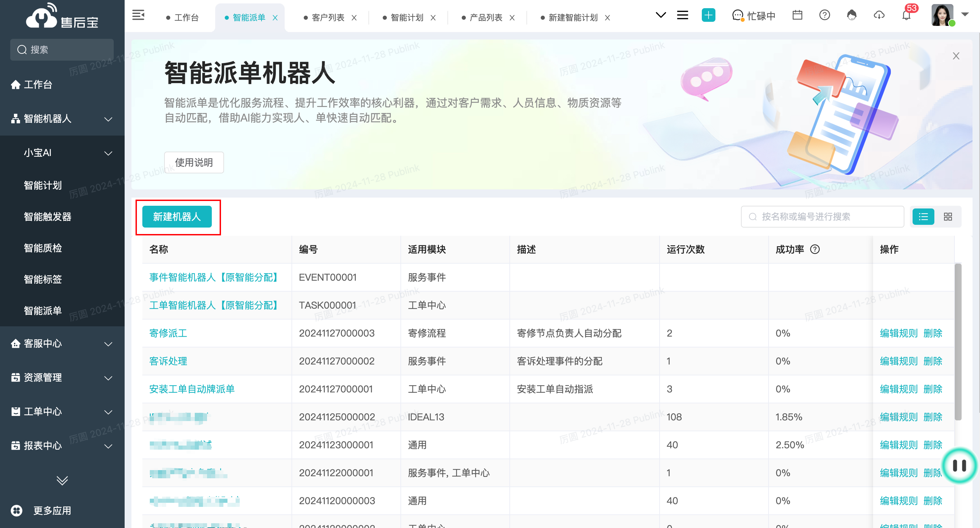This screenshot has height=528, width=980.
Task: Click the 使用说明 button
Action: coord(194,162)
